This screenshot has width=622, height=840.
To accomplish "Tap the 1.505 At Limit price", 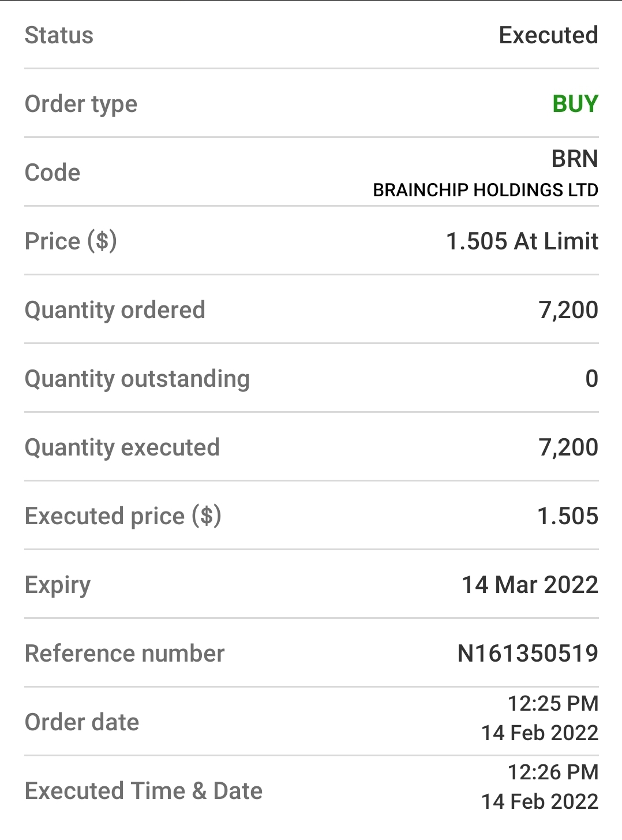I will tap(522, 241).
